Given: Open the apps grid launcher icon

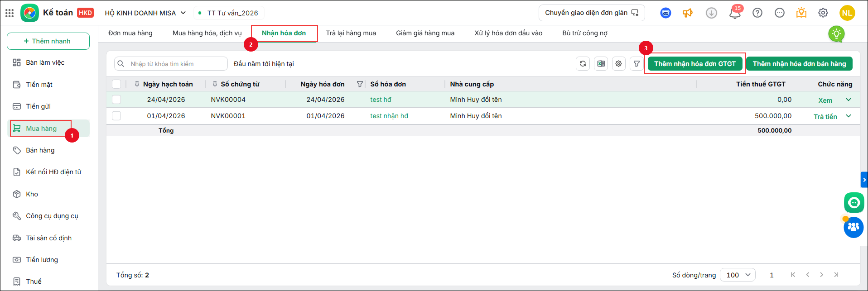Looking at the screenshot, I should click(10, 13).
